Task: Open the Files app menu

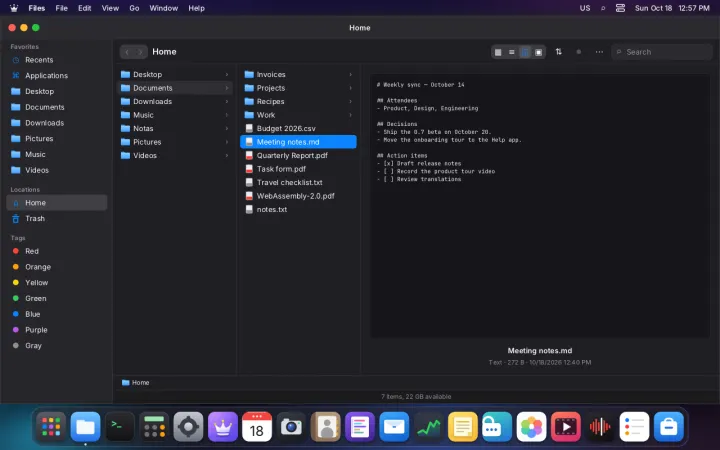Action: pyautogui.click(x=36, y=8)
